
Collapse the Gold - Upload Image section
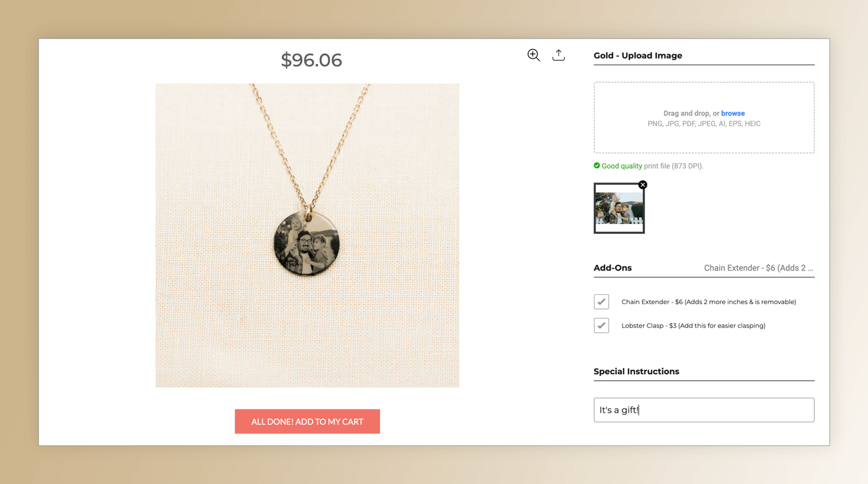[x=638, y=55]
